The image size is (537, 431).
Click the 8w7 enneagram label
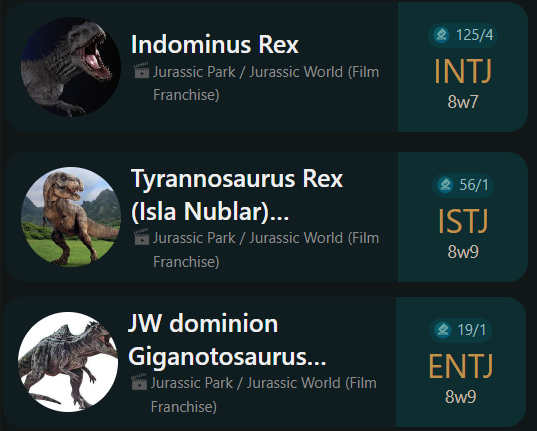[x=463, y=102]
